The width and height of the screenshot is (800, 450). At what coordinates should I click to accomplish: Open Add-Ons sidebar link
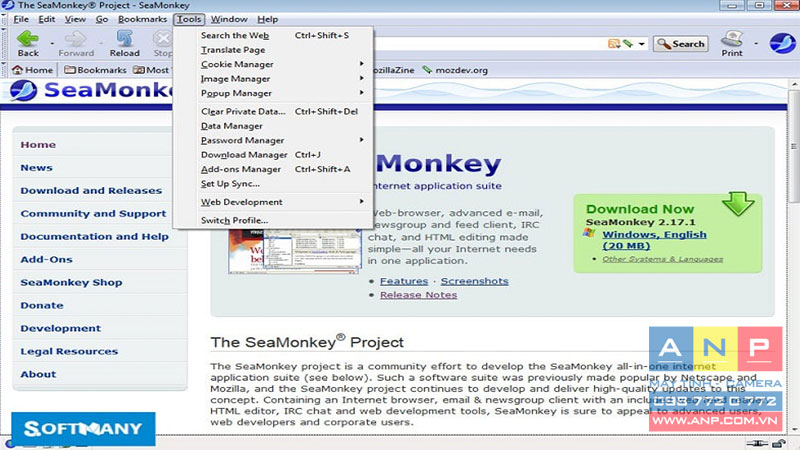(46, 259)
